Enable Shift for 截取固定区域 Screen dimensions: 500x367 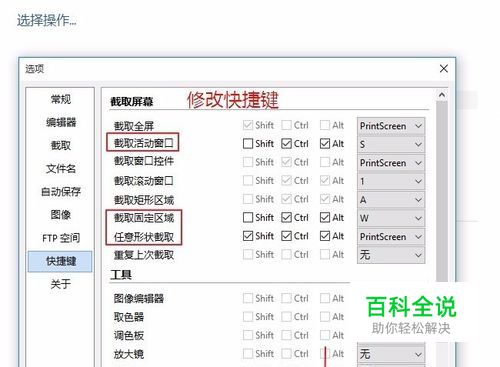[x=248, y=218]
